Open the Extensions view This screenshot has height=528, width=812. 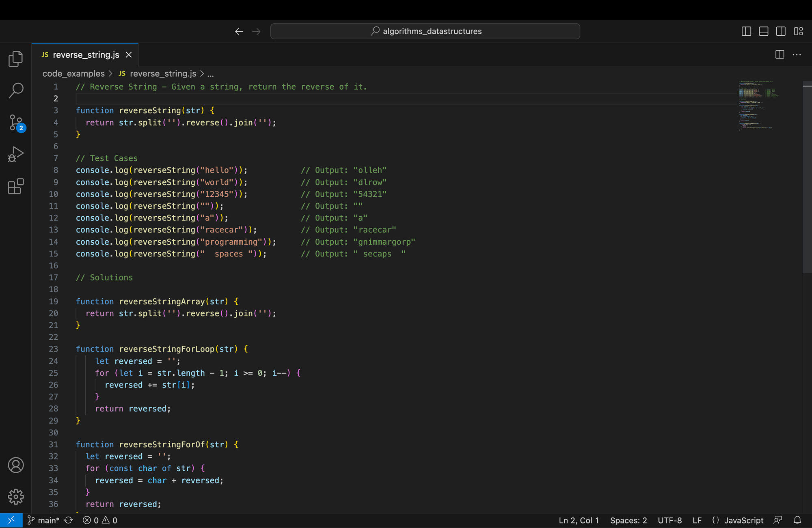pos(15,187)
